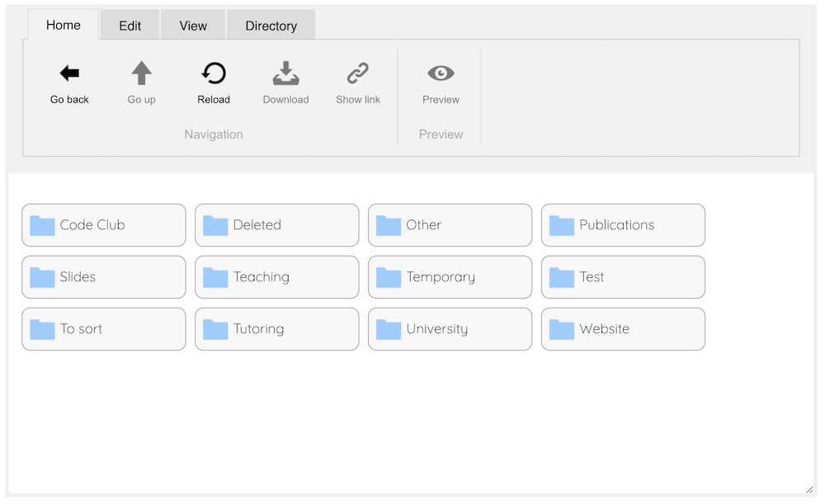Select the 'Other' folder name
The image size is (825, 504).
point(423,224)
